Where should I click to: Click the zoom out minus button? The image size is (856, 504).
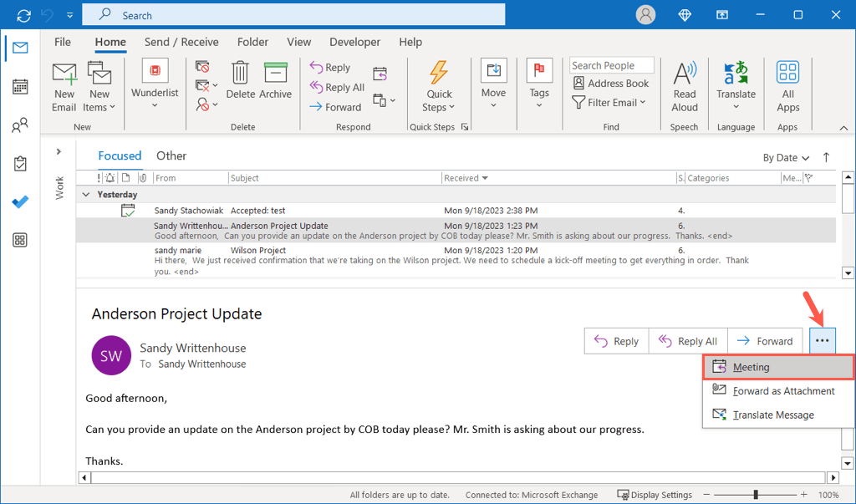click(706, 495)
